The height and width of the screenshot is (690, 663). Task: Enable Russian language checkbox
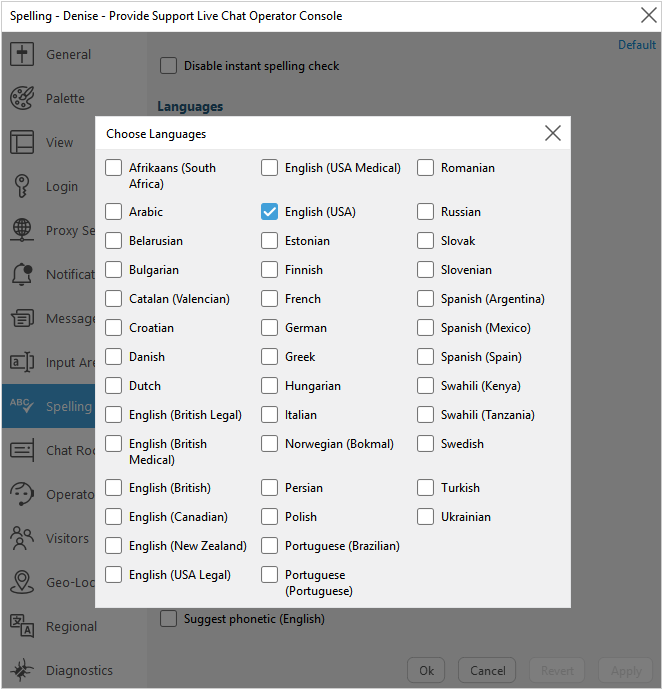click(425, 212)
